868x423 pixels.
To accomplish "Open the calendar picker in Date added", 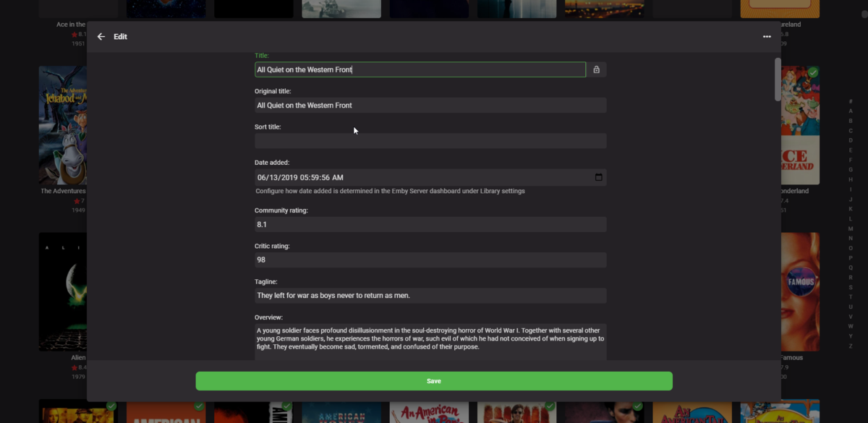I will click(599, 177).
